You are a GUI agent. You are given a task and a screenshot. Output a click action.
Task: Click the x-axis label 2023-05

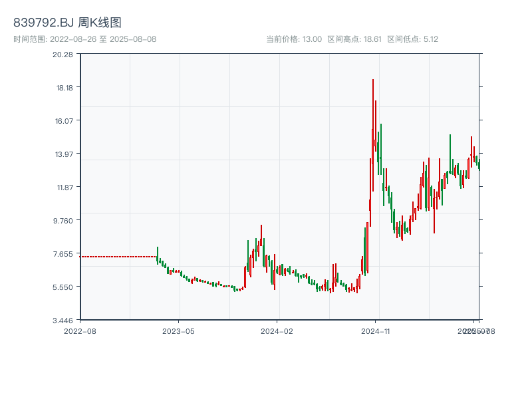(x=178, y=331)
